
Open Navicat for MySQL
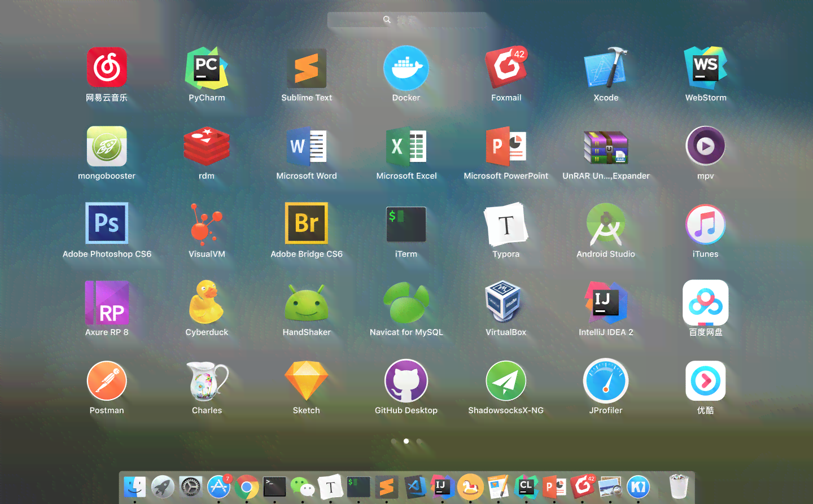tap(406, 303)
